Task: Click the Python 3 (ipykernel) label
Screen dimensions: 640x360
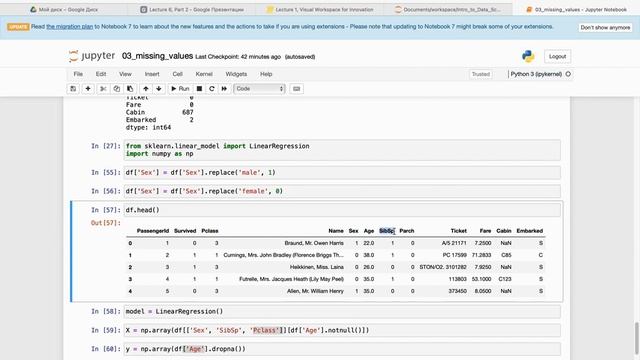Action: coord(536,74)
